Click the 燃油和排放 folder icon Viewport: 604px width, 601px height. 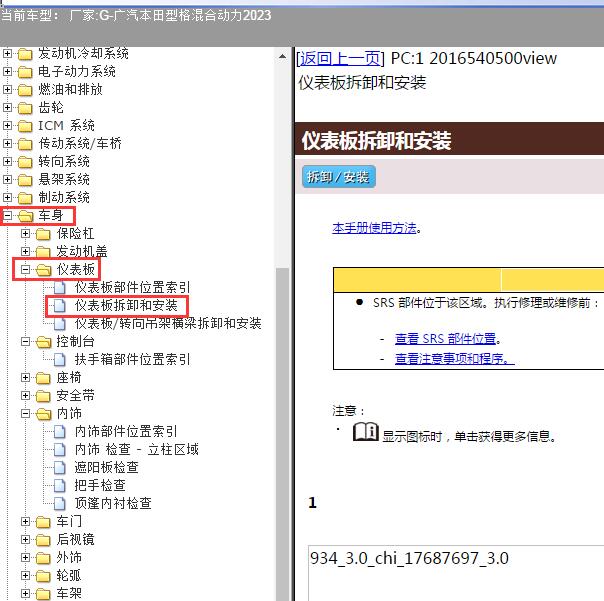pyautogui.click(x=25, y=90)
